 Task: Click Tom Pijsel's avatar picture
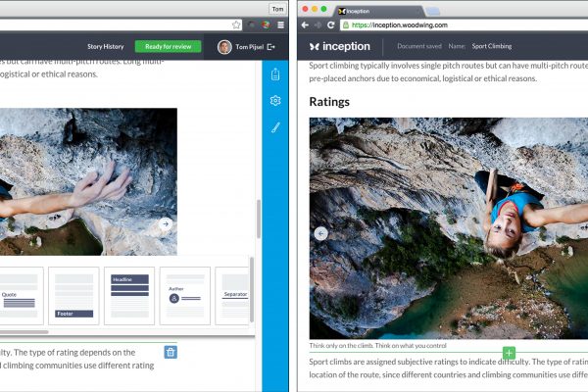pyautogui.click(x=224, y=47)
